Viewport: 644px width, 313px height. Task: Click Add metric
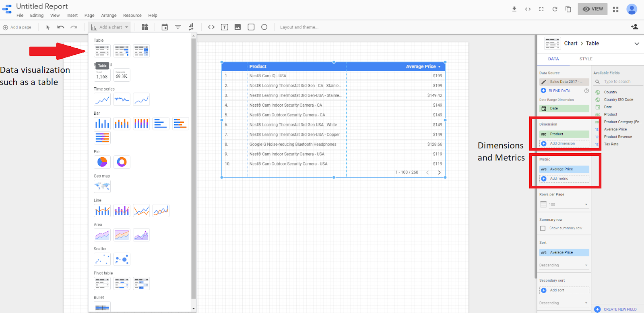(564, 179)
